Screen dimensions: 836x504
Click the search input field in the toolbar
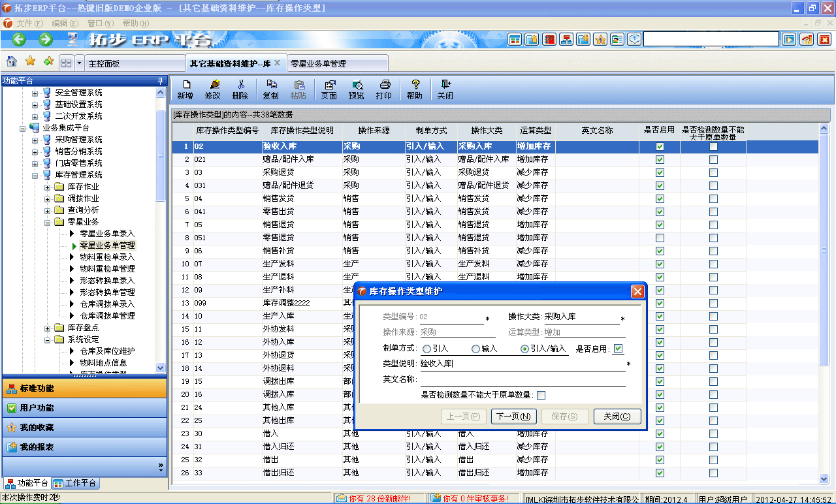(710, 39)
